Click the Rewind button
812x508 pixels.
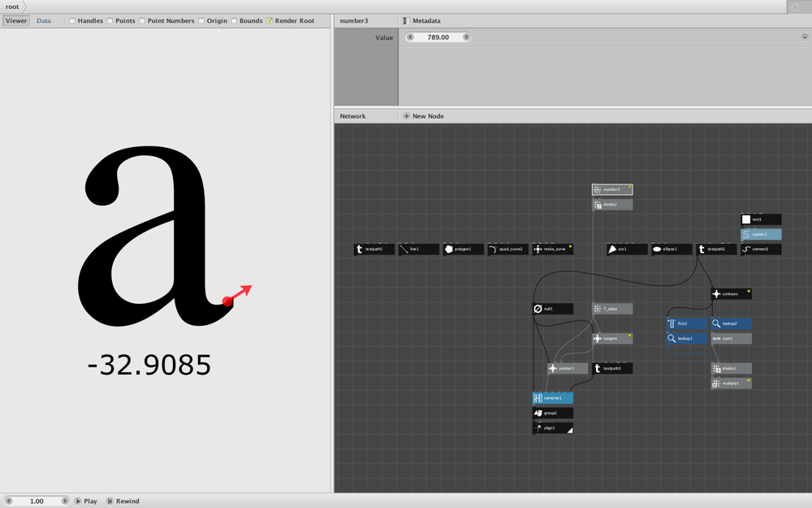click(123, 501)
